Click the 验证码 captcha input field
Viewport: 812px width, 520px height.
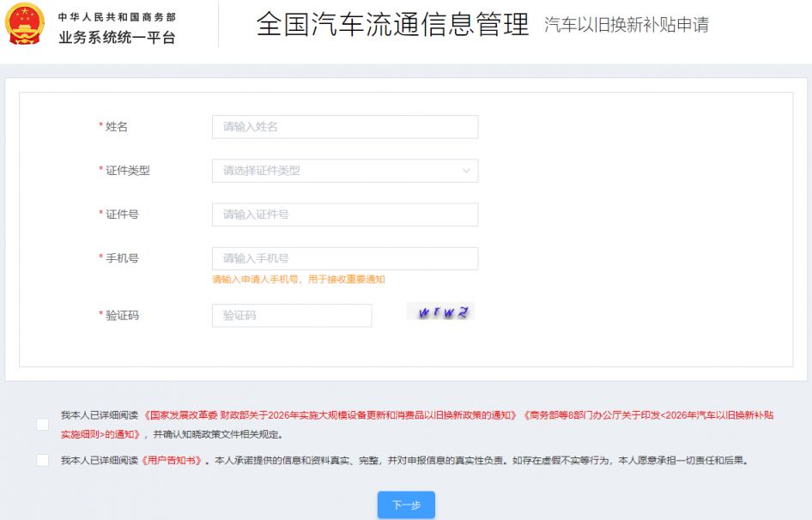pos(292,316)
